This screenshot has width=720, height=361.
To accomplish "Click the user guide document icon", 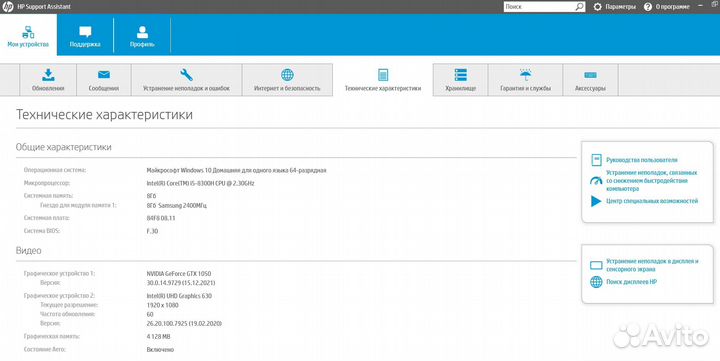I will pyautogui.click(x=596, y=160).
